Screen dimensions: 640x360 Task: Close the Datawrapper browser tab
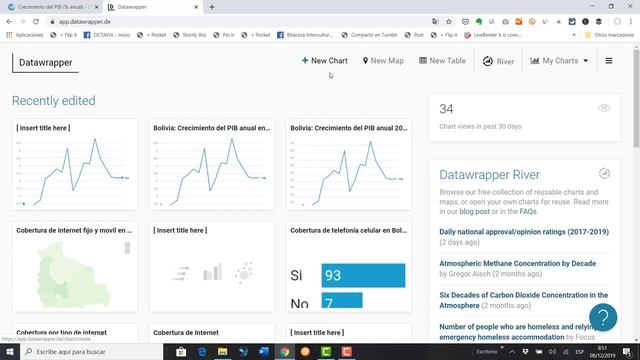[196, 7]
